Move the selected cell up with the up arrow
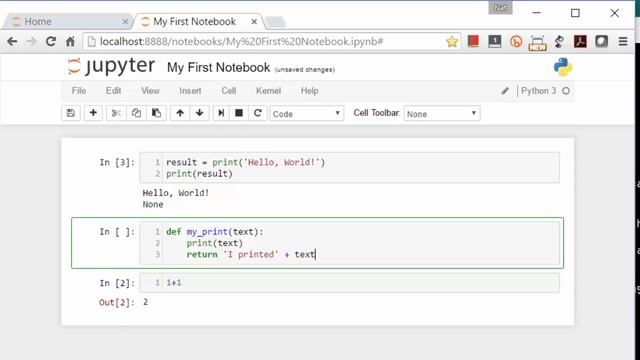Viewport: 640px width, 360px height. pyautogui.click(x=180, y=113)
